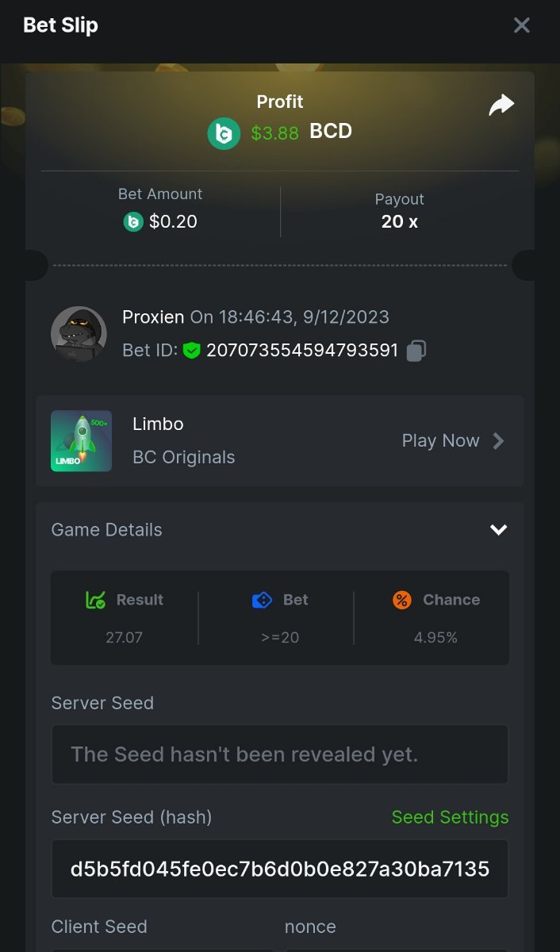560x952 pixels.
Task: Copy the Bet ID with copy icon
Action: tap(416, 351)
